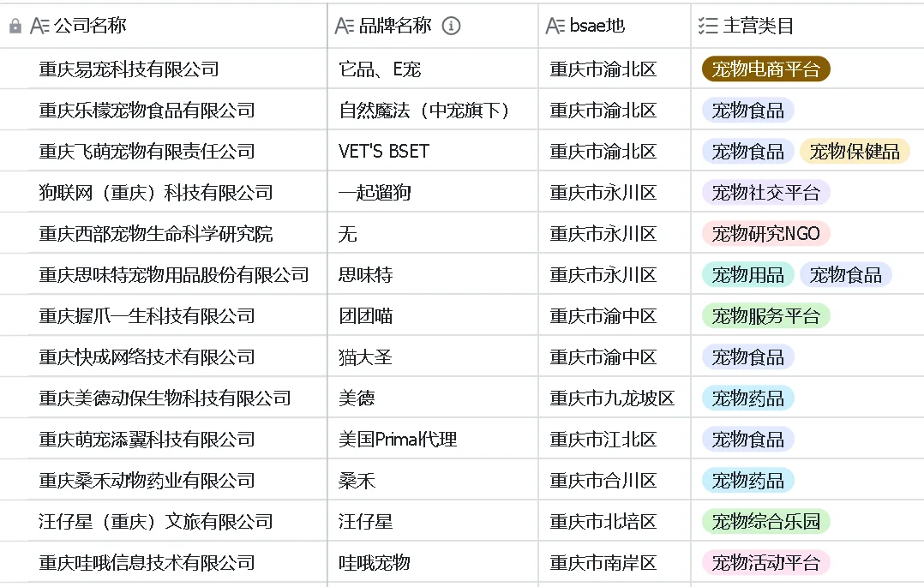Click 宠物药品 tag in 美德 row
The image size is (924, 587).
747,398
